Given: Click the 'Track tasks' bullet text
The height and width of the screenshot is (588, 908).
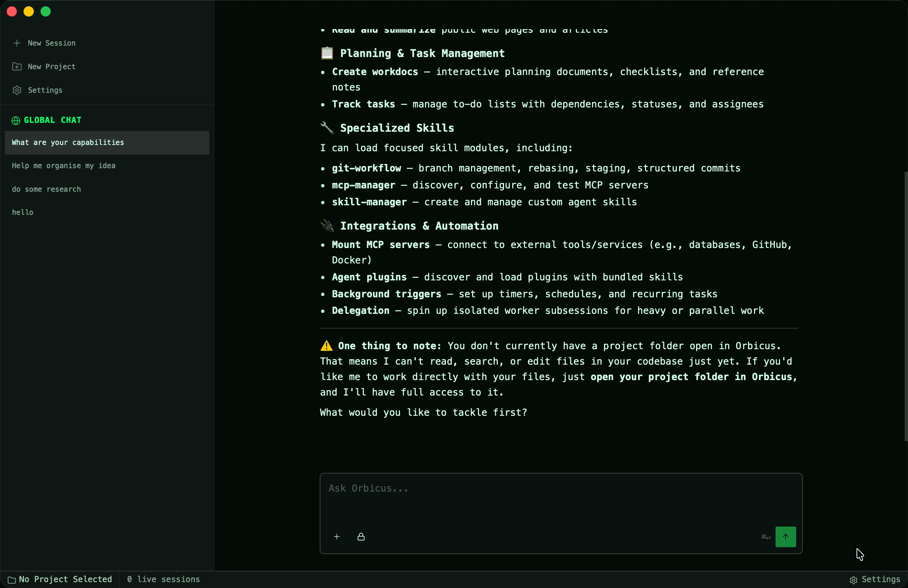Looking at the screenshot, I should [363, 104].
